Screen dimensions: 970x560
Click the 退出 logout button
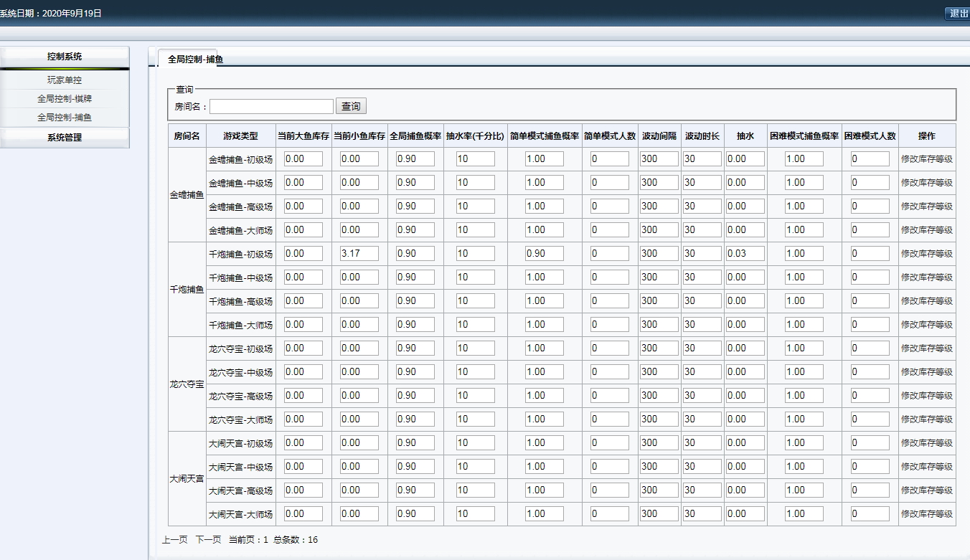pyautogui.click(x=958, y=14)
